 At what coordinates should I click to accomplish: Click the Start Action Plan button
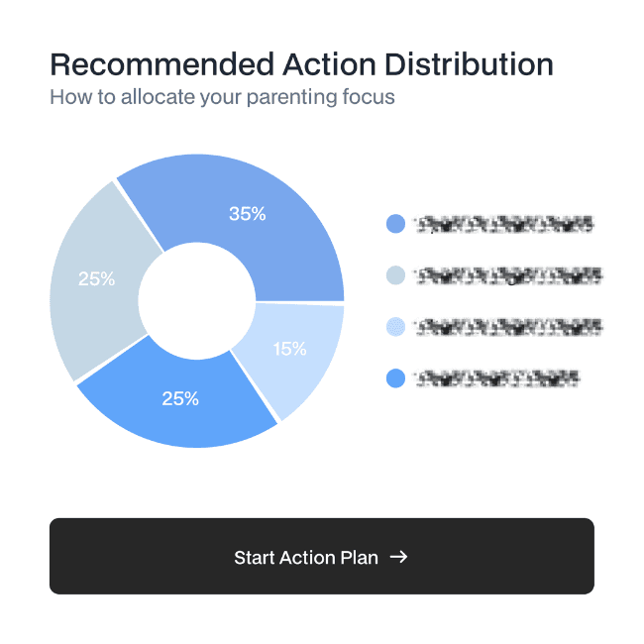click(322, 556)
